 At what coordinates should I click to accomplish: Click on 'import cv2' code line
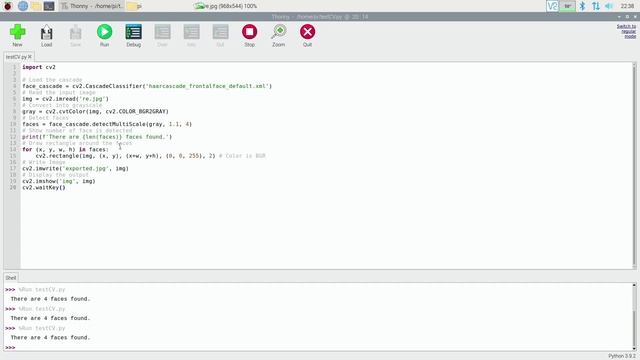39,67
